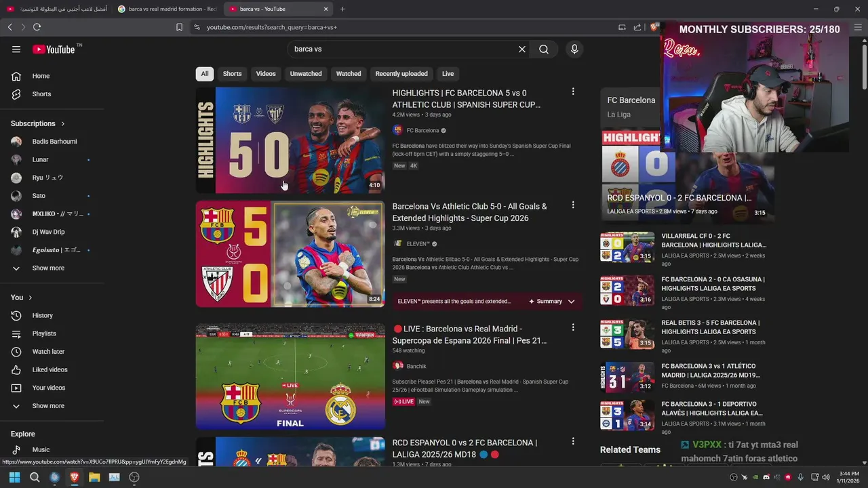The width and height of the screenshot is (868, 488).
Task: Start voice search with microphone icon
Action: coord(574,49)
